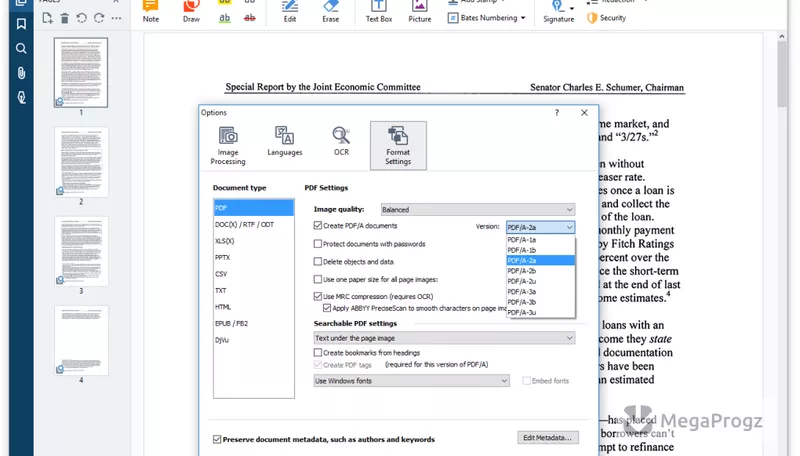Rotate page counterclockwise

pyautogui.click(x=82, y=18)
